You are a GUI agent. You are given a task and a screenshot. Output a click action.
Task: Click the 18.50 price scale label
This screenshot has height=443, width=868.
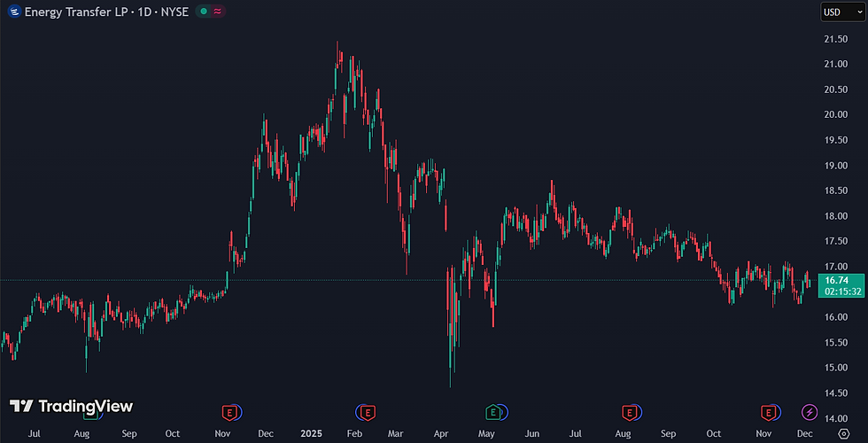tap(835, 190)
